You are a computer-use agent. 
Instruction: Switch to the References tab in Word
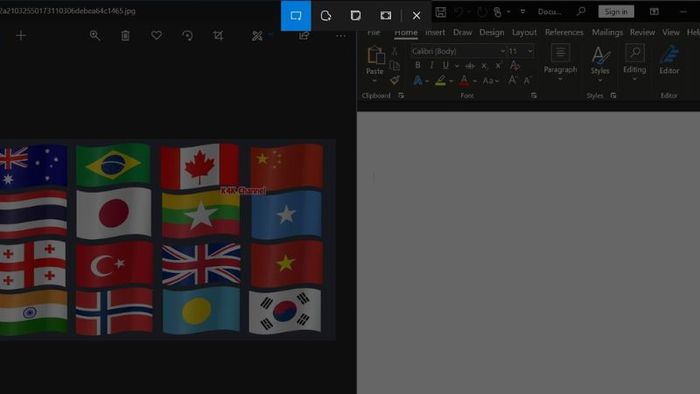(564, 32)
